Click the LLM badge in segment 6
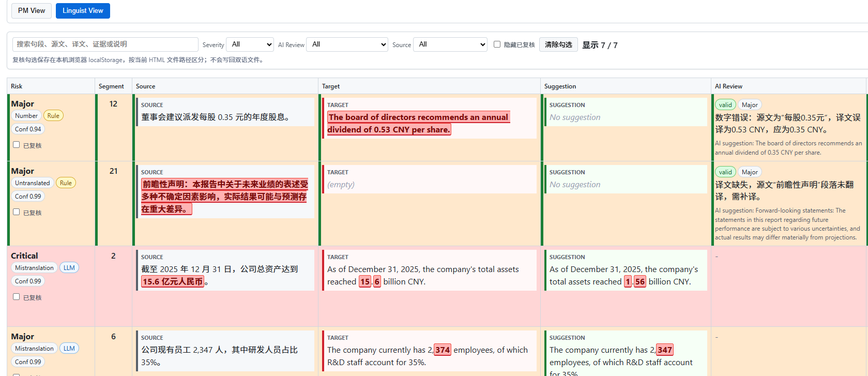Viewport: 868px width, 376px height. (69, 349)
